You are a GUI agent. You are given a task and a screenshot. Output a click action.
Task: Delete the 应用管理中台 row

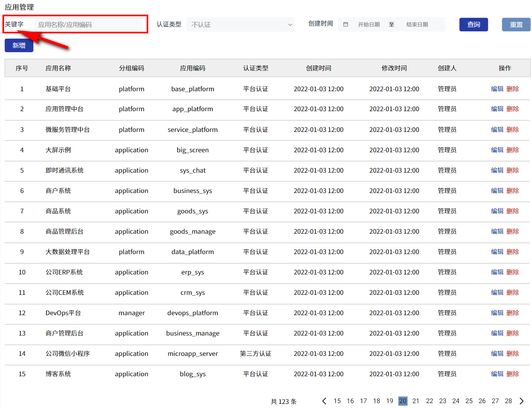click(x=513, y=109)
